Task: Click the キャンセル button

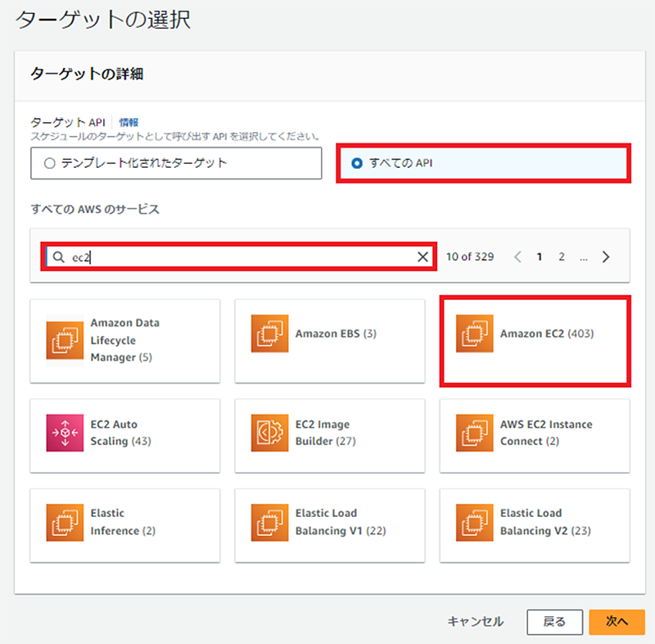Action: point(476,622)
